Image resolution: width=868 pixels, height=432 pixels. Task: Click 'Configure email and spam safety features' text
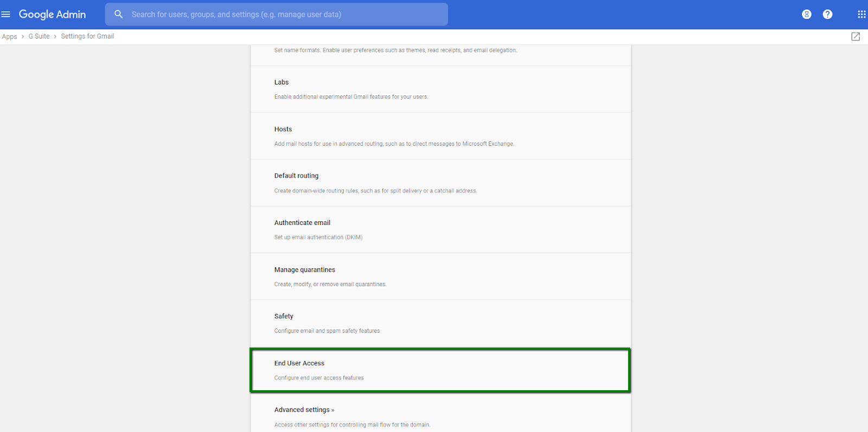[x=327, y=331]
